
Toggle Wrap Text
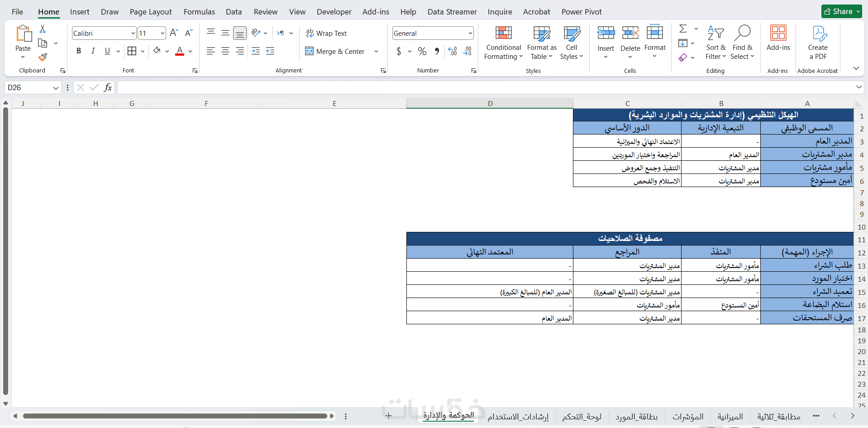point(326,33)
